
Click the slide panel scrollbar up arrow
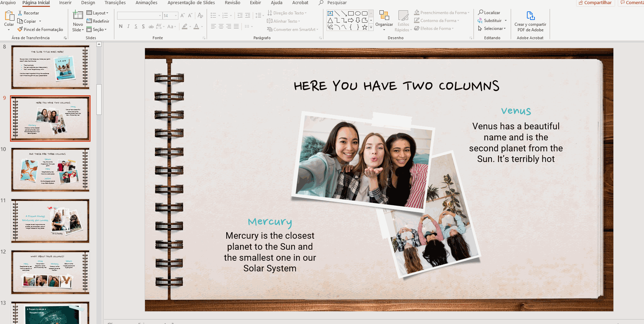(x=99, y=44)
